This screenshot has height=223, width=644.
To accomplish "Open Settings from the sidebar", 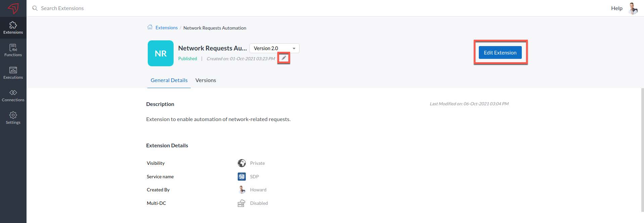I will click(x=13, y=118).
